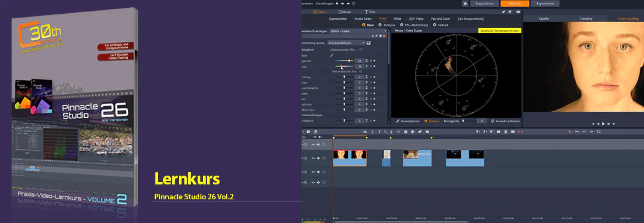
Task: Activate the Radierer eraser tool
Action: click(x=432, y=121)
